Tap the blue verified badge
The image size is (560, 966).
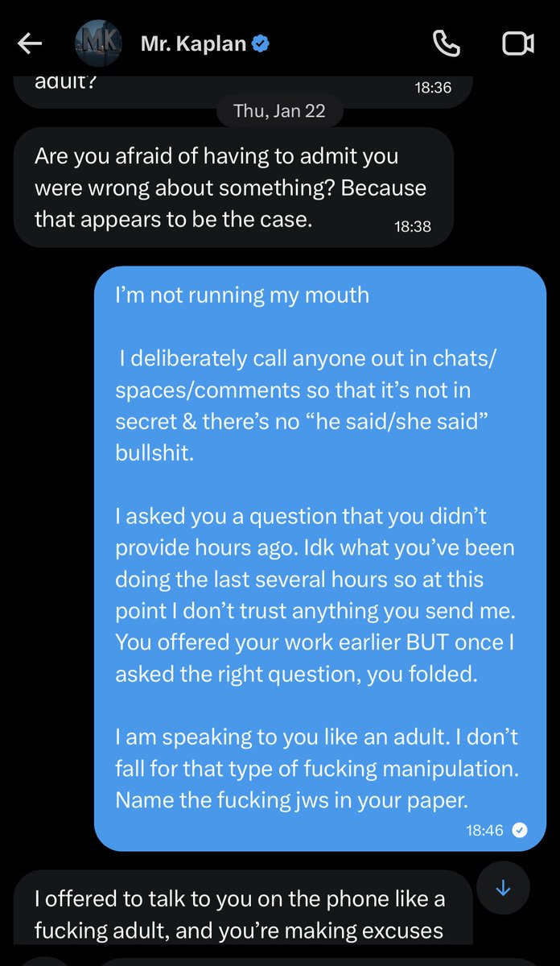click(x=259, y=44)
